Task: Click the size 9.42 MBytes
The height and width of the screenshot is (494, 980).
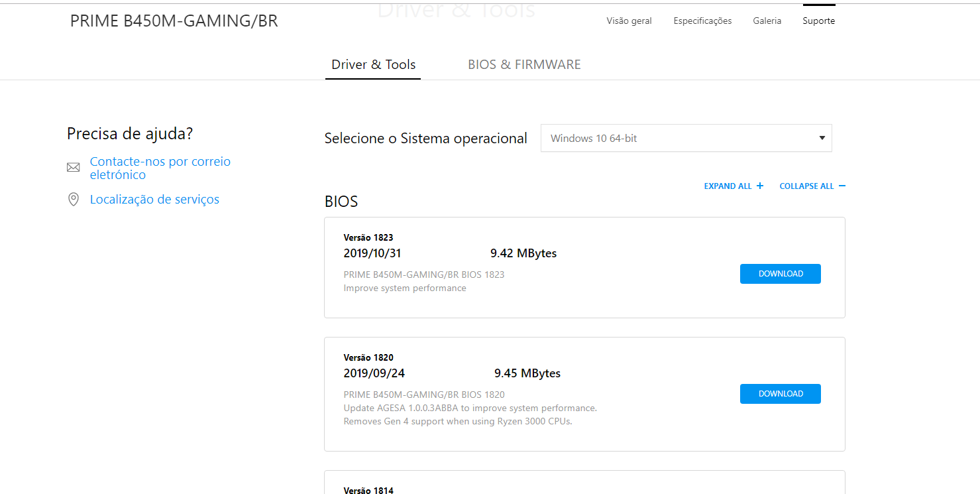Action: (x=523, y=253)
